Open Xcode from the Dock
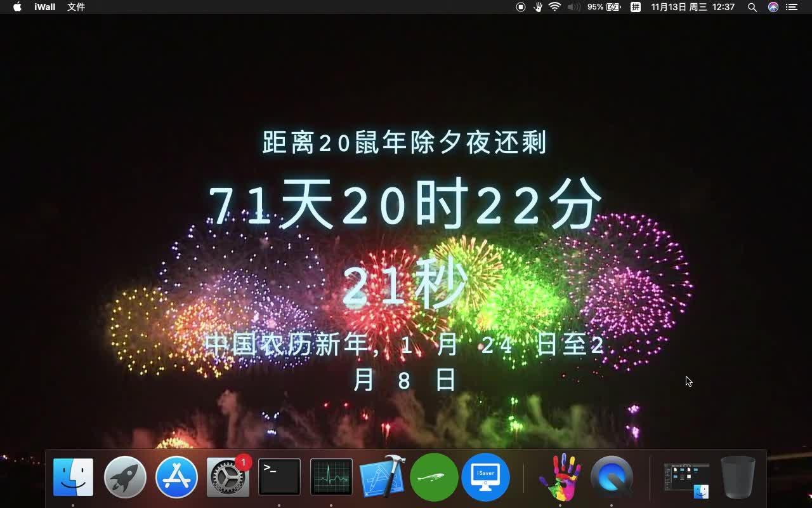Viewport: 812px width, 508px height. 383,477
